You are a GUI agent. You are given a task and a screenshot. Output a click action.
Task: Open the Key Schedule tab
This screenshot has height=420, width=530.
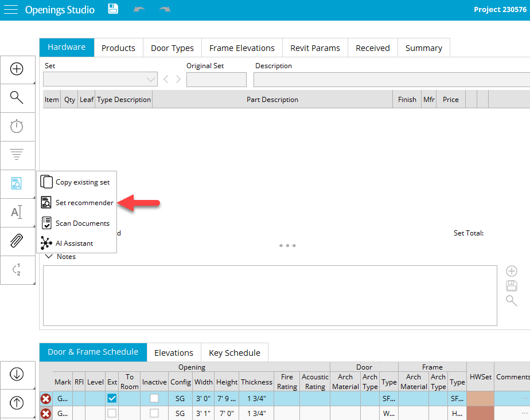point(235,353)
